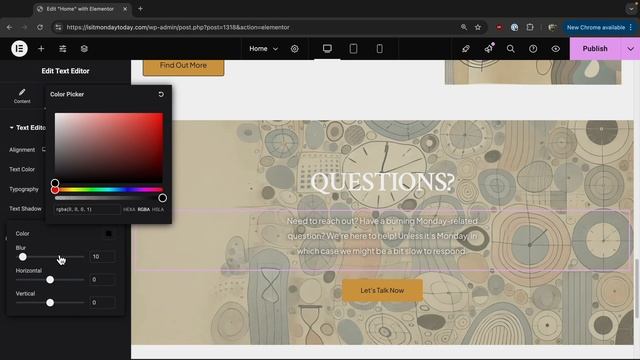Open the Content tab pencil icon
The width and height of the screenshot is (640, 360).
(x=22, y=96)
